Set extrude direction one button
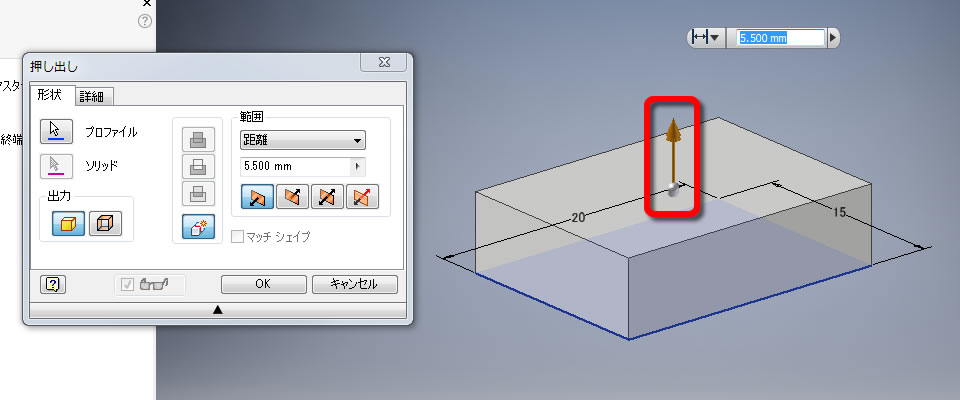The width and height of the screenshot is (960, 400). 257,197
